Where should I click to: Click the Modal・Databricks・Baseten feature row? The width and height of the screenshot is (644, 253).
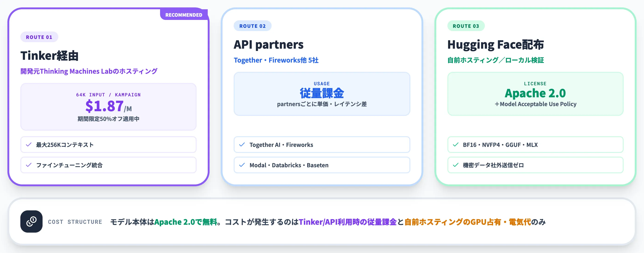(322, 165)
